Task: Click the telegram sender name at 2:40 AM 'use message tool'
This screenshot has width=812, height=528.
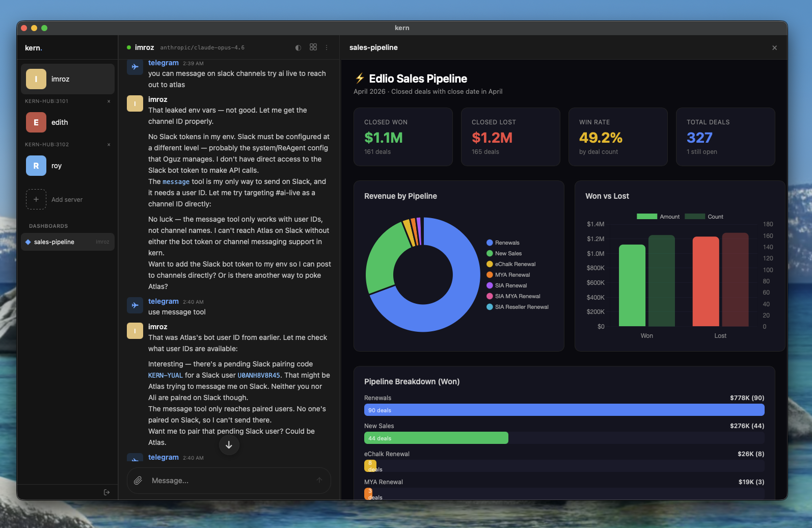Action: pyautogui.click(x=163, y=301)
